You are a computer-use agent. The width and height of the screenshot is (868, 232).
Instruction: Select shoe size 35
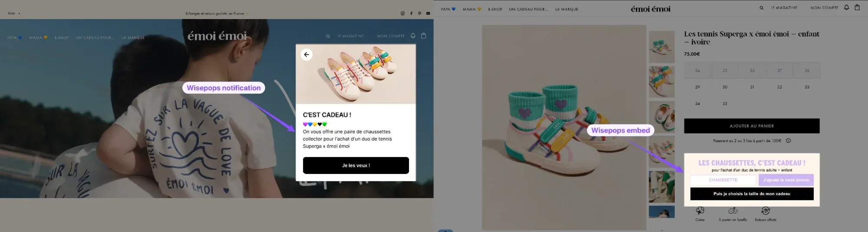click(725, 104)
